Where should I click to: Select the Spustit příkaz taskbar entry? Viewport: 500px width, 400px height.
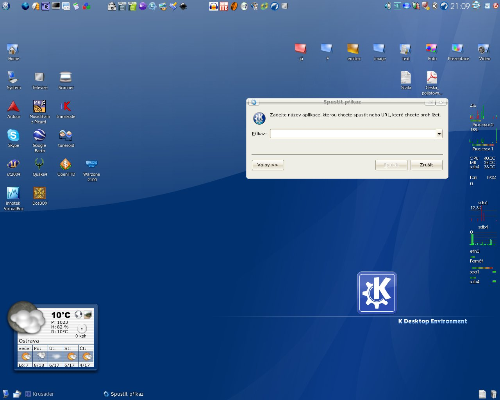(123, 394)
